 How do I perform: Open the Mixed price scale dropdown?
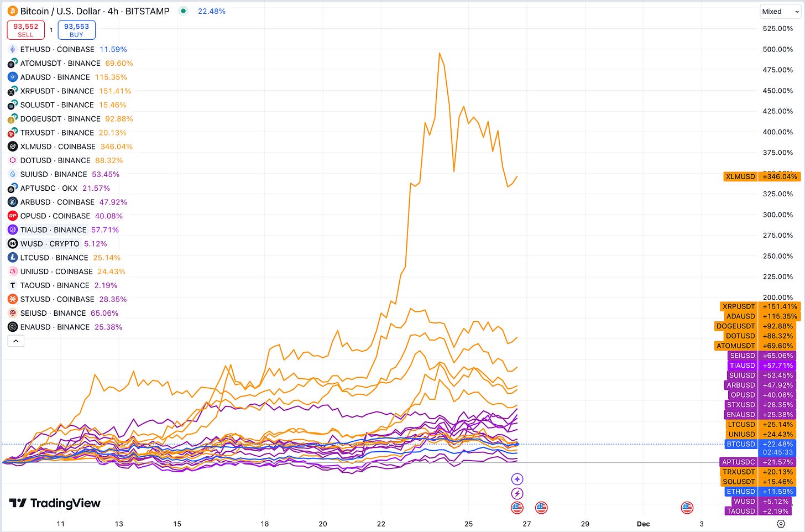pos(780,12)
